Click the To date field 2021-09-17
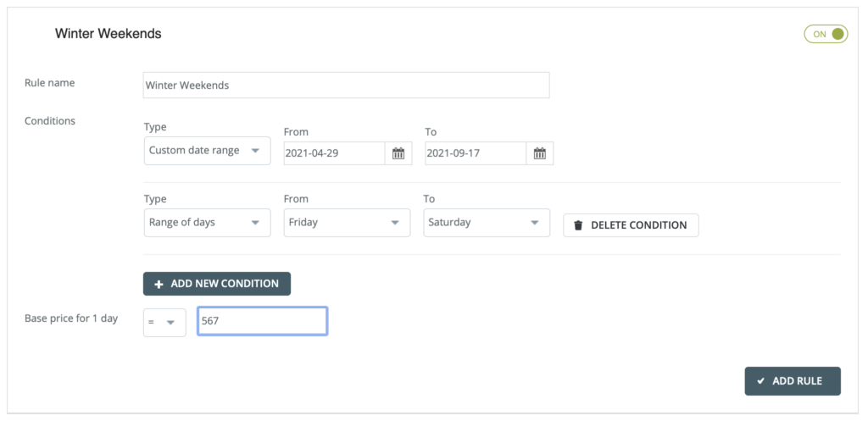 (475, 153)
